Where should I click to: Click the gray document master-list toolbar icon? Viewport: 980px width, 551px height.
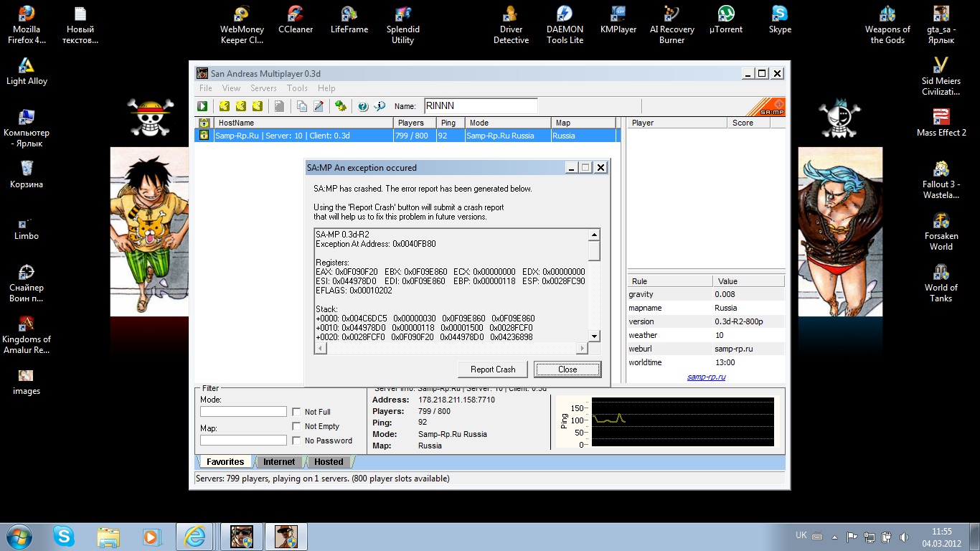(279, 106)
